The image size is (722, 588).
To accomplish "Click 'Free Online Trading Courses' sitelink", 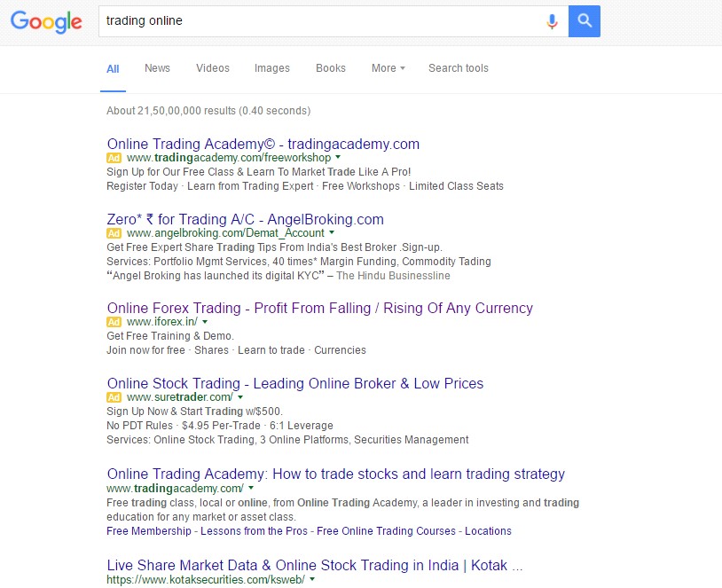I will click(386, 531).
